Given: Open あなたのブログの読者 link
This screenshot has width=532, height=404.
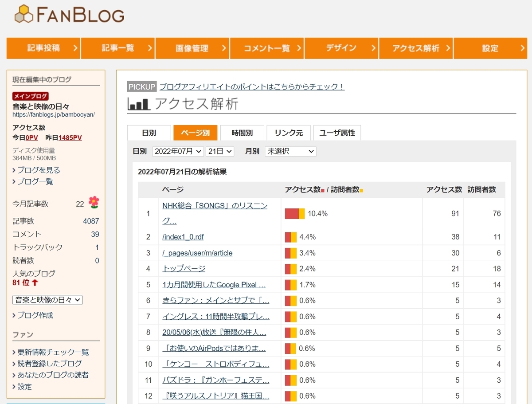Looking at the screenshot, I should 53,375.
